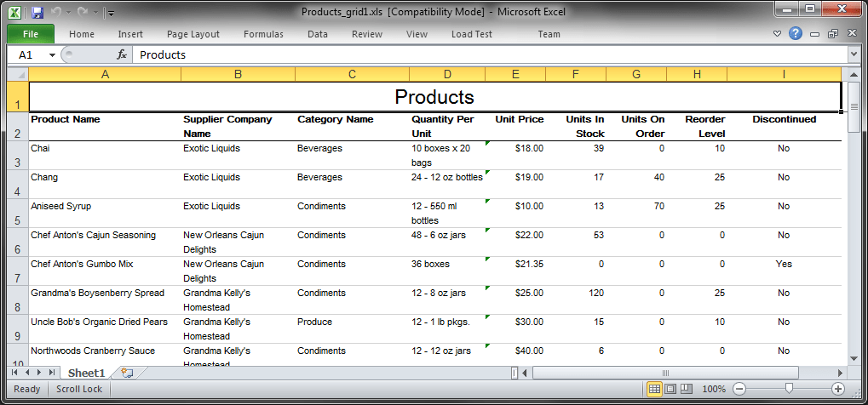Click the Uncle Bob's Organic Dried Pears cell

pyautogui.click(x=105, y=328)
